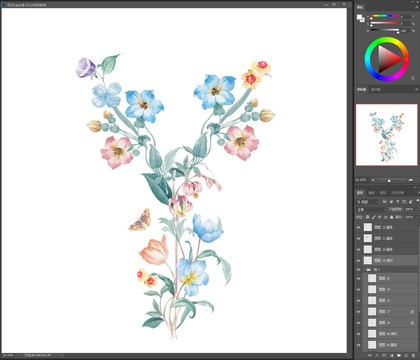Viewport: 420px width, 360px height.
Task: Hide the topmost layer using its eye
Action: [358, 227]
